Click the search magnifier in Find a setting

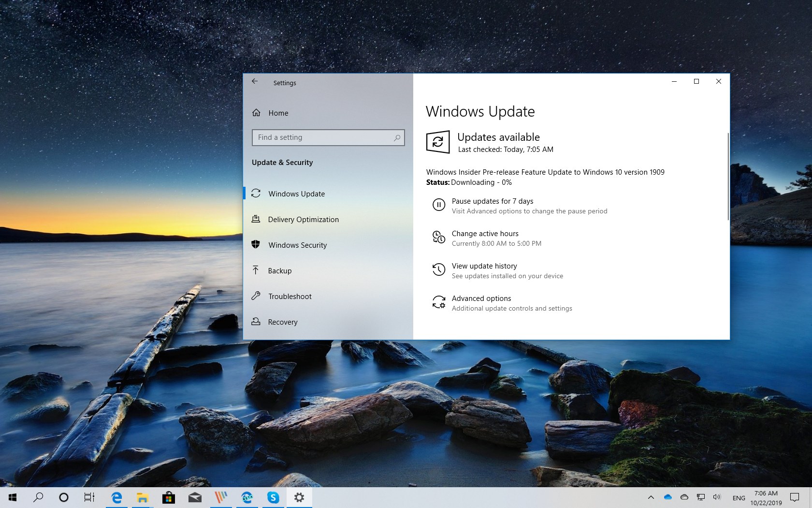(397, 138)
